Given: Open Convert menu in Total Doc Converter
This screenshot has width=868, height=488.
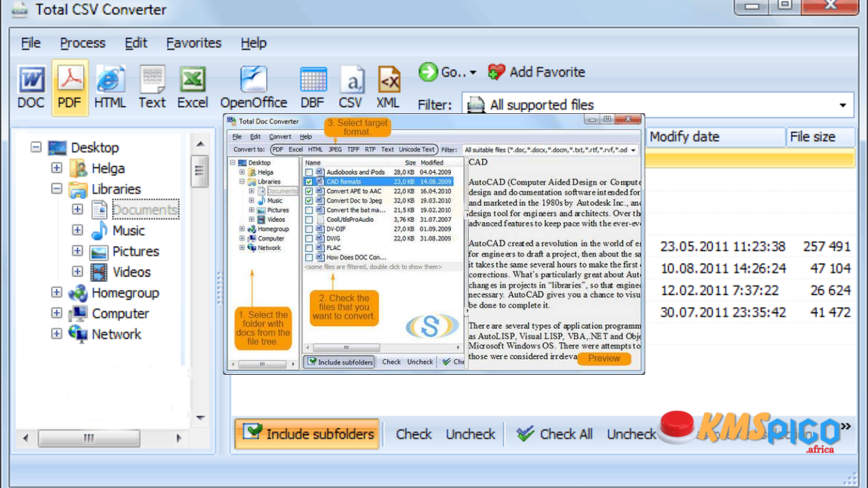Looking at the screenshot, I should [x=280, y=137].
